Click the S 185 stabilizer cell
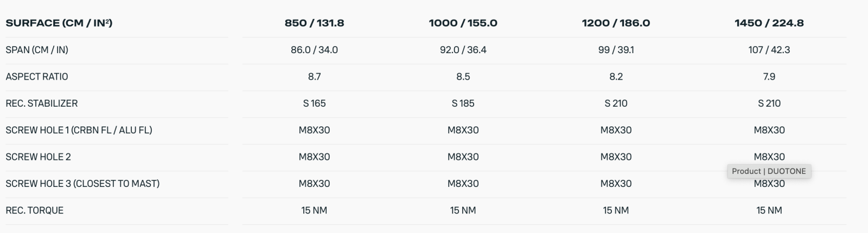Image resolution: width=868 pixels, height=233 pixels. pyautogui.click(x=463, y=103)
